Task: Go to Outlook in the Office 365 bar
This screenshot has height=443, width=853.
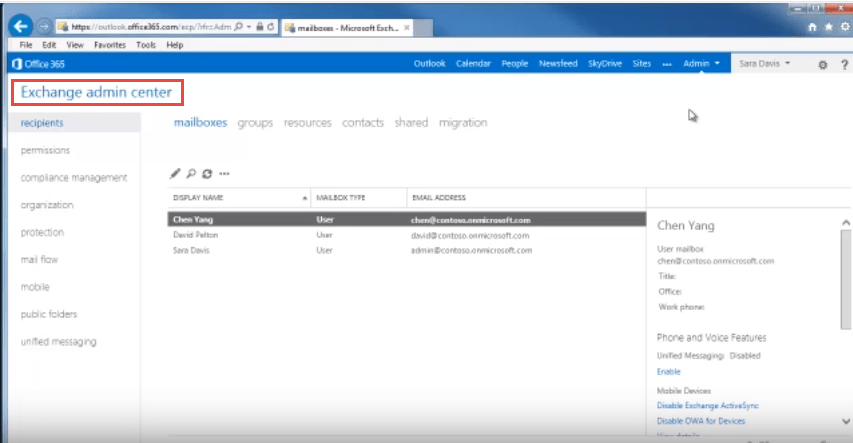Action: pos(429,64)
